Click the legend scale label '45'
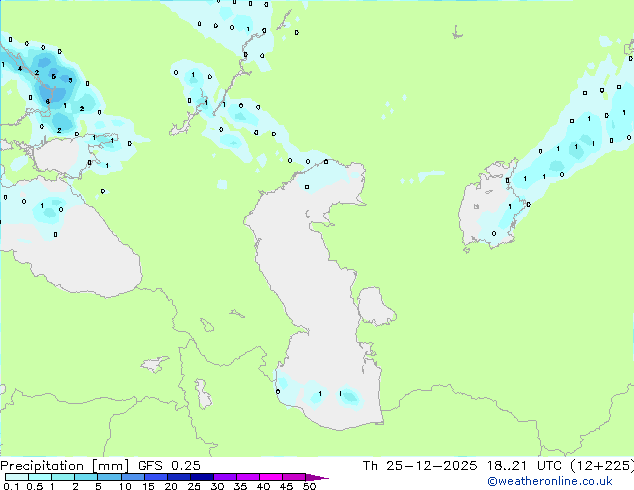Viewport: 634px width, 490px height. (286, 486)
